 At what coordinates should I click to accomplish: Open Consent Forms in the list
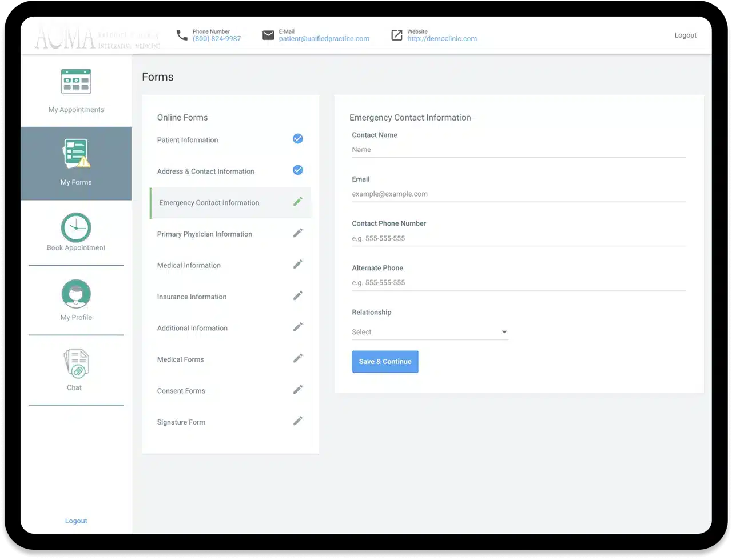click(181, 391)
